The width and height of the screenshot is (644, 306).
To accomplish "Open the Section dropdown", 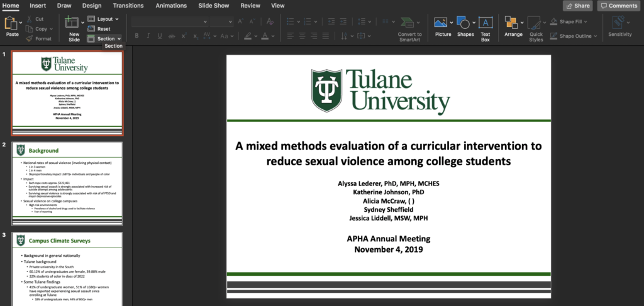I will pyautogui.click(x=104, y=38).
